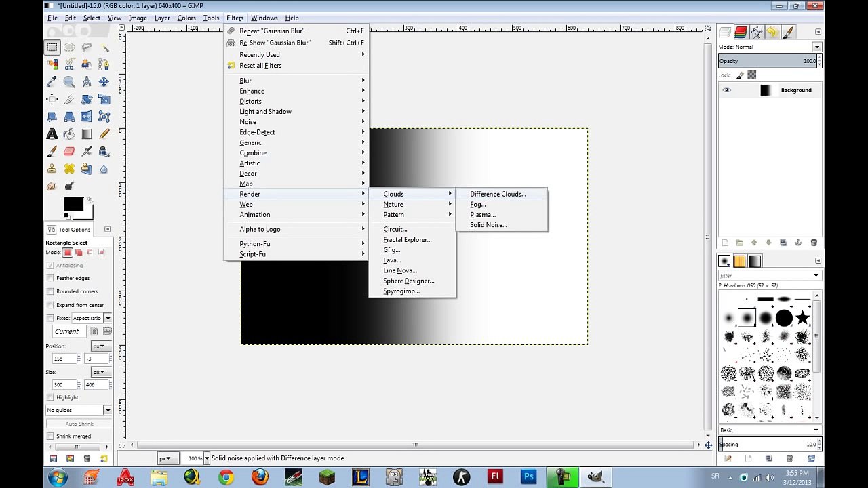Select the Eraser tool

[69, 152]
